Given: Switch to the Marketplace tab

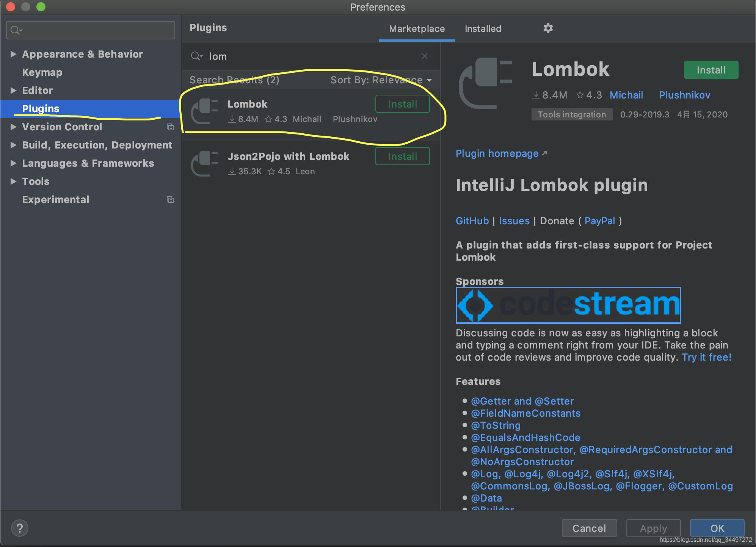Looking at the screenshot, I should [x=417, y=29].
